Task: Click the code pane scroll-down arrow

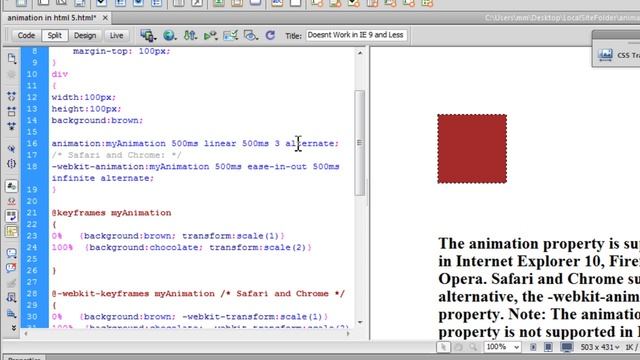Action: 360,322
